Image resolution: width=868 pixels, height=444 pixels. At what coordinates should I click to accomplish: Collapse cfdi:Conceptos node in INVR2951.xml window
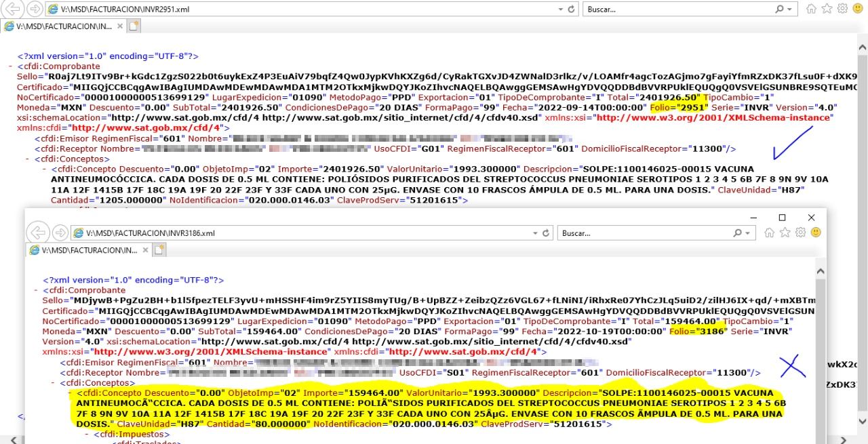pyautogui.click(x=28, y=159)
